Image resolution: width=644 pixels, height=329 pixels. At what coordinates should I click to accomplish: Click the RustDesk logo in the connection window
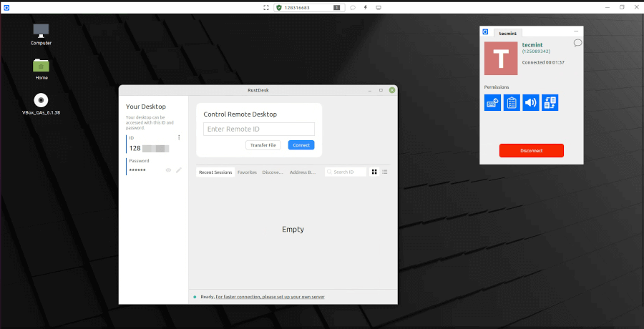coord(485,32)
